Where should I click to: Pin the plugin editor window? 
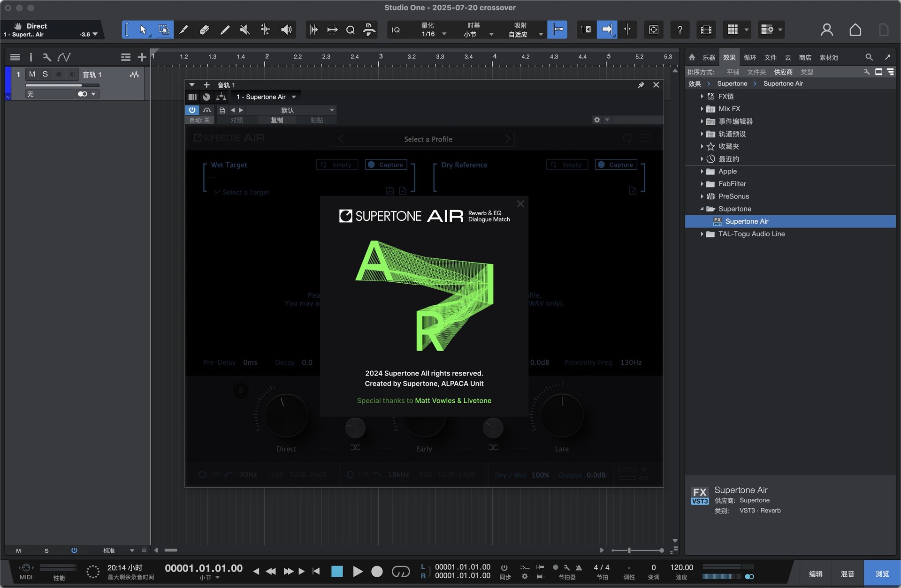[641, 85]
